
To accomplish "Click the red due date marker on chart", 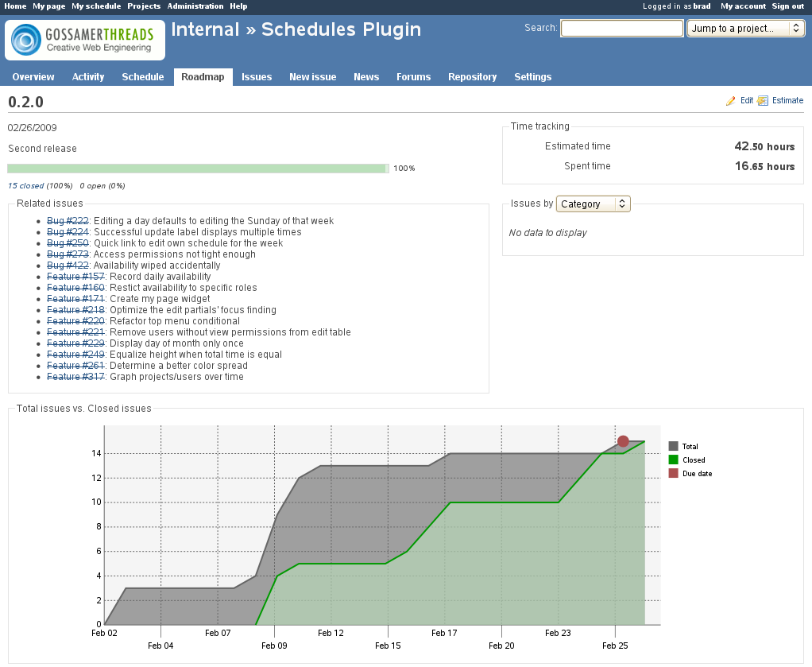I will [623, 441].
